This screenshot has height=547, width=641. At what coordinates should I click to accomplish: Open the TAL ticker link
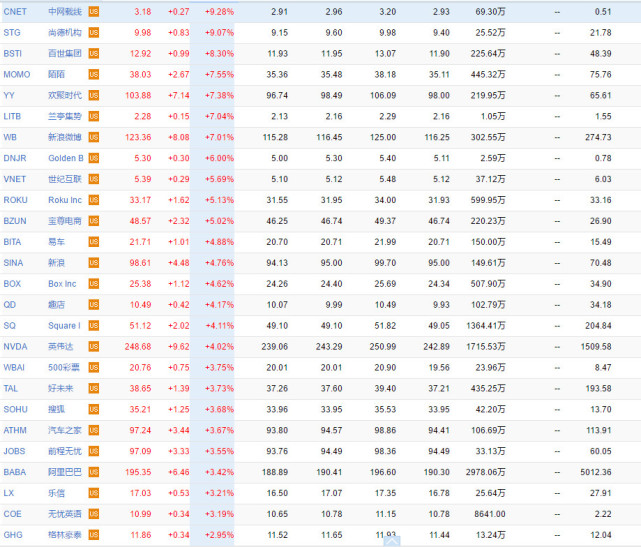11,388
